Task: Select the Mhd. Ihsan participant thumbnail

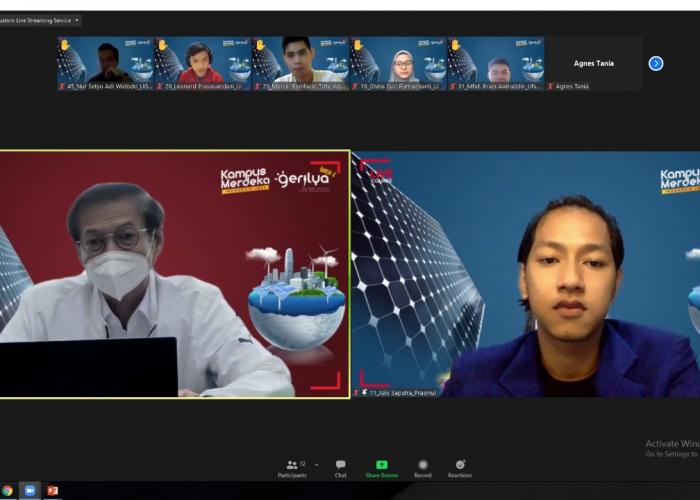Action: click(x=494, y=62)
